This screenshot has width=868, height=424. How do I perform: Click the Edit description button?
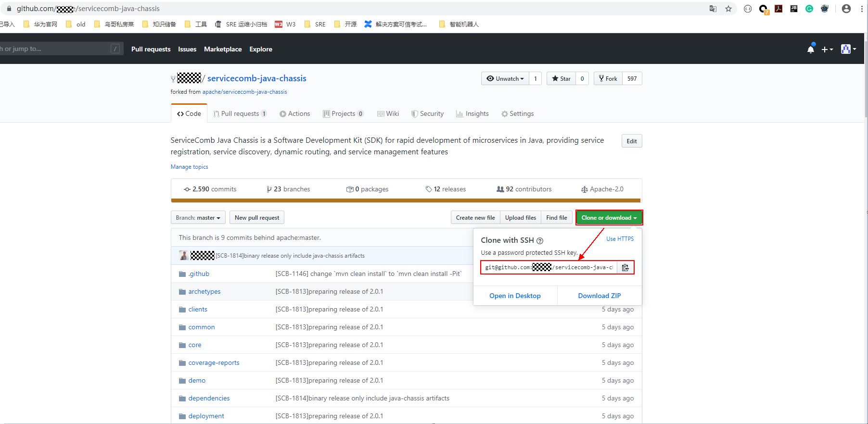coord(632,141)
